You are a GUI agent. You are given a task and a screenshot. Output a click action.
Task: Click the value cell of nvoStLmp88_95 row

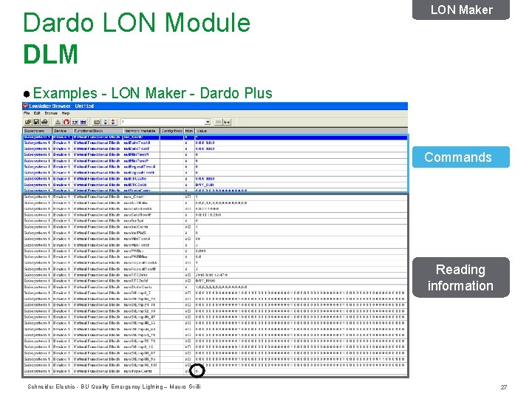[301, 359]
